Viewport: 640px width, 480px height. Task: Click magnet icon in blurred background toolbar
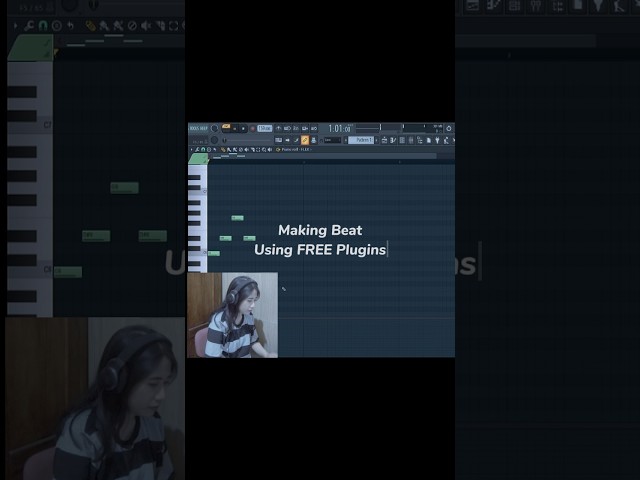point(42,26)
